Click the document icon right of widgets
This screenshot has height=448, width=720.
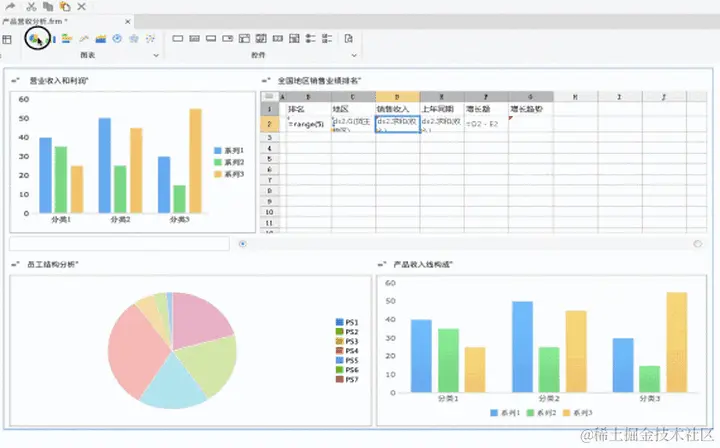point(349,39)
